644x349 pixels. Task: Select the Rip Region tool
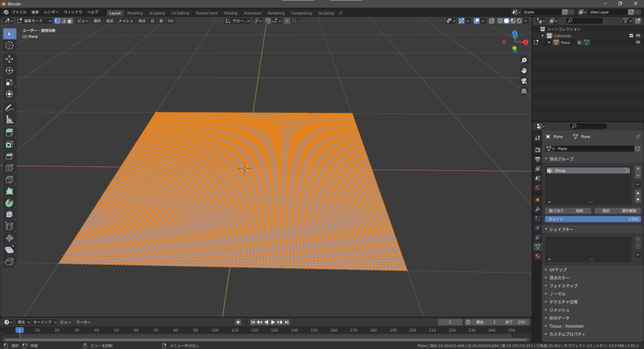(10, 262)
